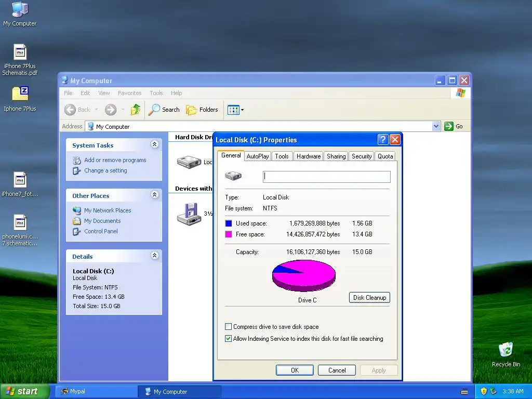Screen dimensions: 532x399
Task: Open the Back button history dropdown arrow
Action: [96, 110]
